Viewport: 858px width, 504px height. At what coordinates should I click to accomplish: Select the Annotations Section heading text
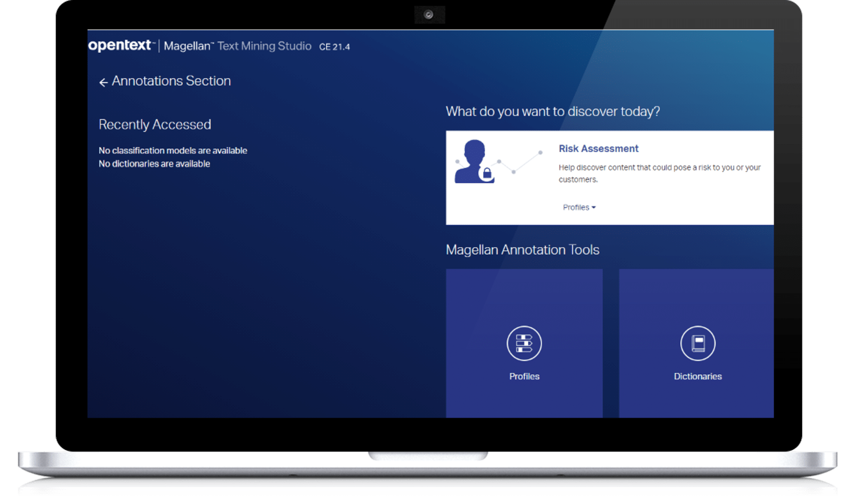[x=171, y=81]
